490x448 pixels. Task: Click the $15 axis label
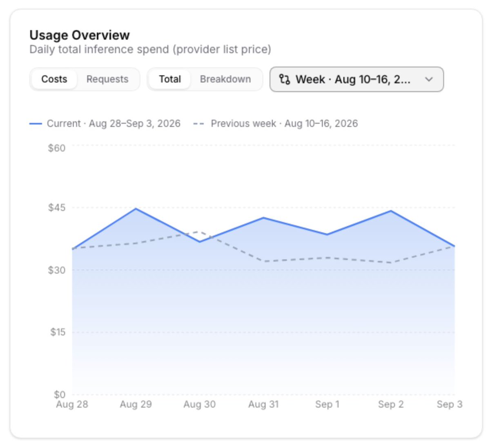(58, 332)
